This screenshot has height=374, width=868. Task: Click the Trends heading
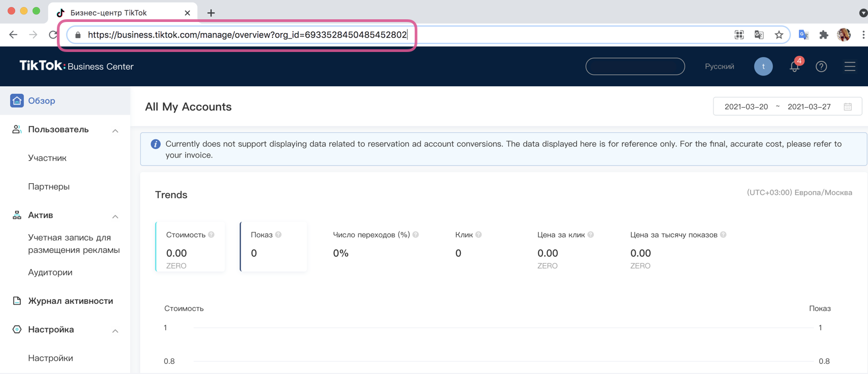171,195
